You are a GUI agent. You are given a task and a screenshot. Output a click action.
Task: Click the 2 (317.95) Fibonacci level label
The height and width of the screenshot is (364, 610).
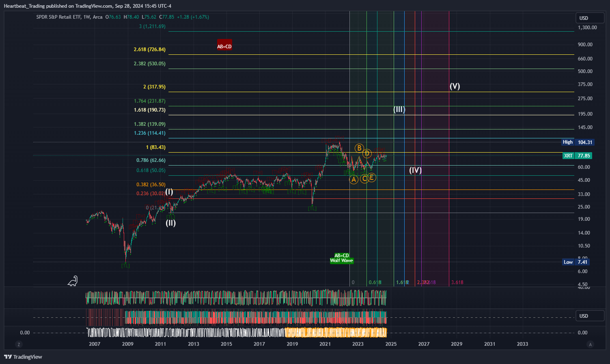click(154, 87)
